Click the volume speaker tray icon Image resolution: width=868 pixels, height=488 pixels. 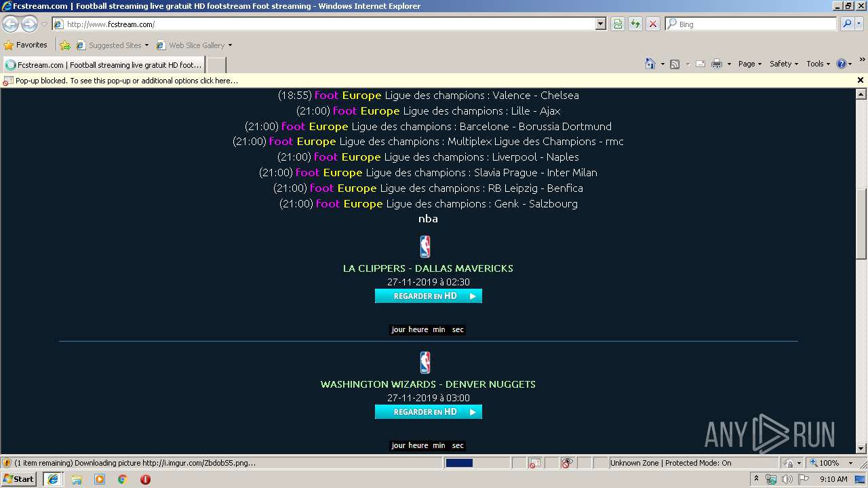click(x=787, y=479)
